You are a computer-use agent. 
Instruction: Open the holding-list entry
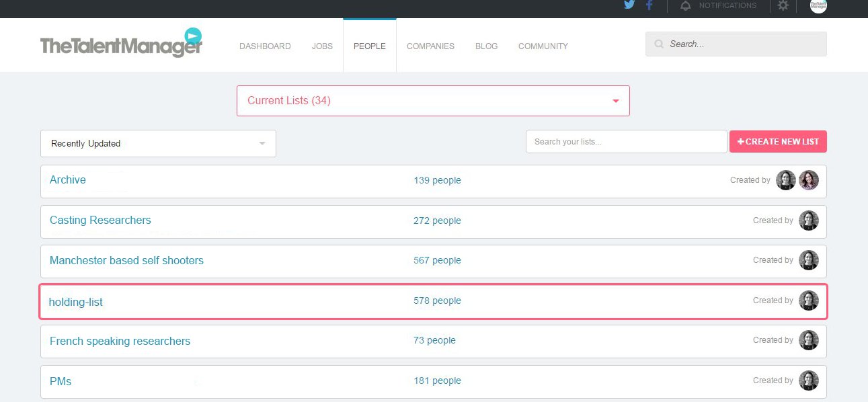(x=76, y=302)
